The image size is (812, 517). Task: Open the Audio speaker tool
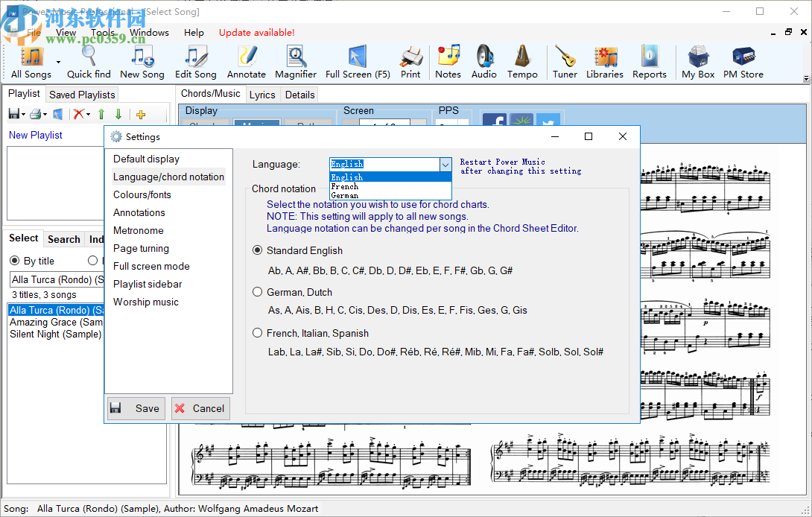484,61
